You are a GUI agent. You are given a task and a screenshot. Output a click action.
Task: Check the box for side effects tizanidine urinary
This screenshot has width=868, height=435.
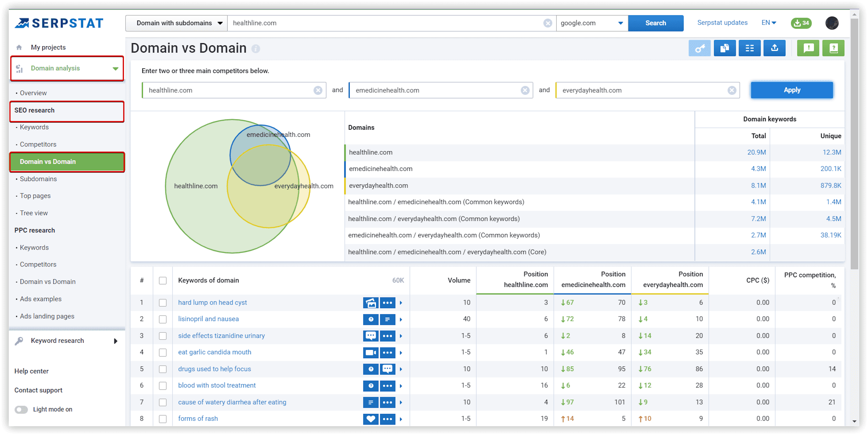[x=163, y=336]
